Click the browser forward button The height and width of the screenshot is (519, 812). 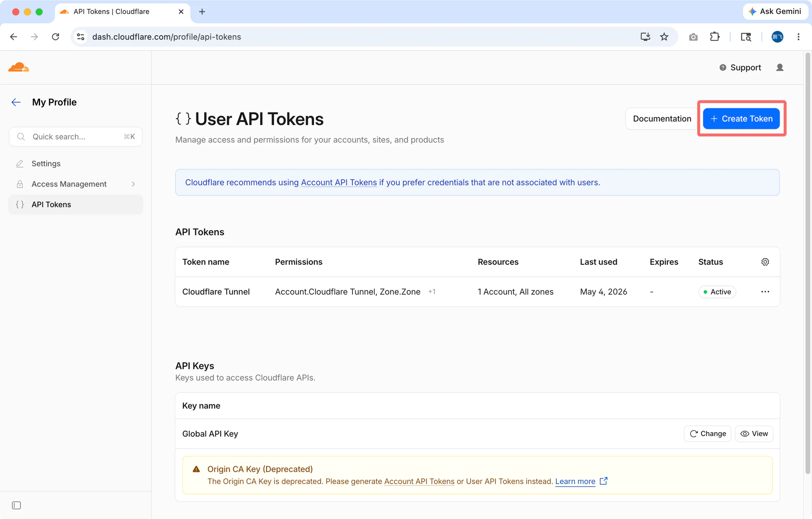34,37
